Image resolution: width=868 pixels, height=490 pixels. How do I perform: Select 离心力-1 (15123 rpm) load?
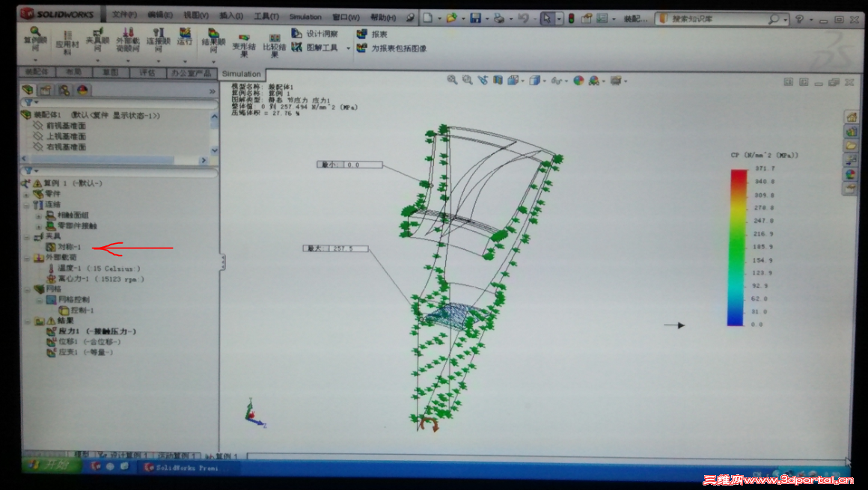95,279
